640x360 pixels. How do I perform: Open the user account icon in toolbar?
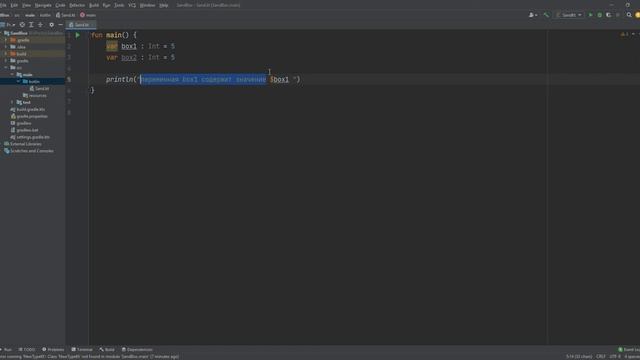(533, 15)
